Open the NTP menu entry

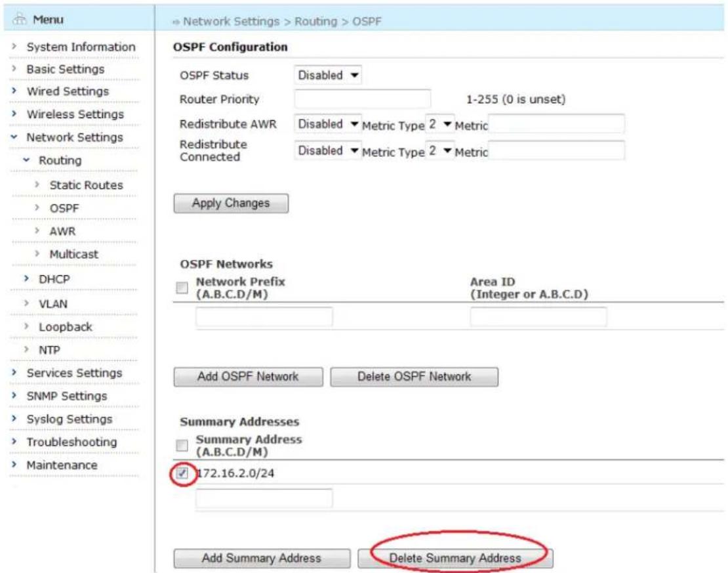[x=49, y=350]
